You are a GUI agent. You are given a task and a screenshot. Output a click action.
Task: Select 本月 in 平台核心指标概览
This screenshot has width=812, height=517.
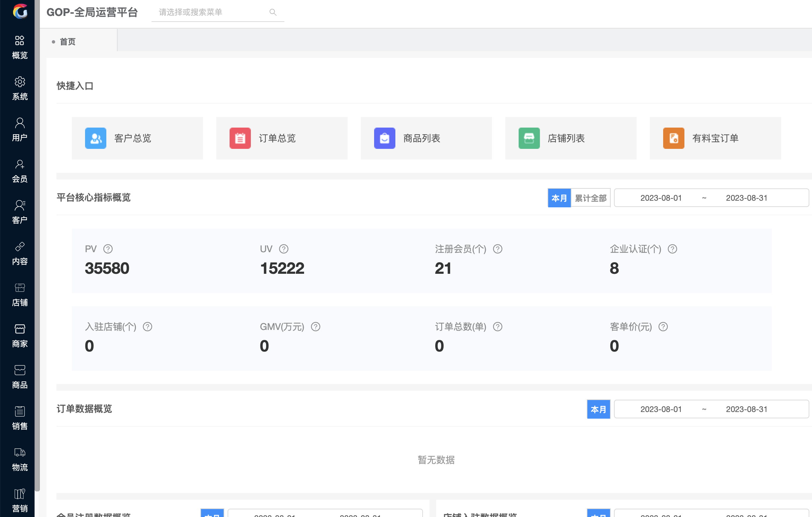click(559, 198)
